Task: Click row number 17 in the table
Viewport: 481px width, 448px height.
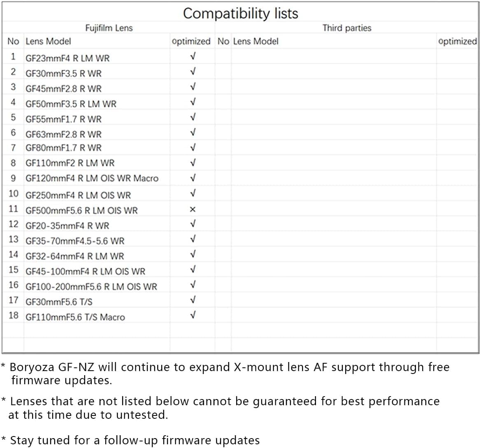Action: (x=14, y=300)
